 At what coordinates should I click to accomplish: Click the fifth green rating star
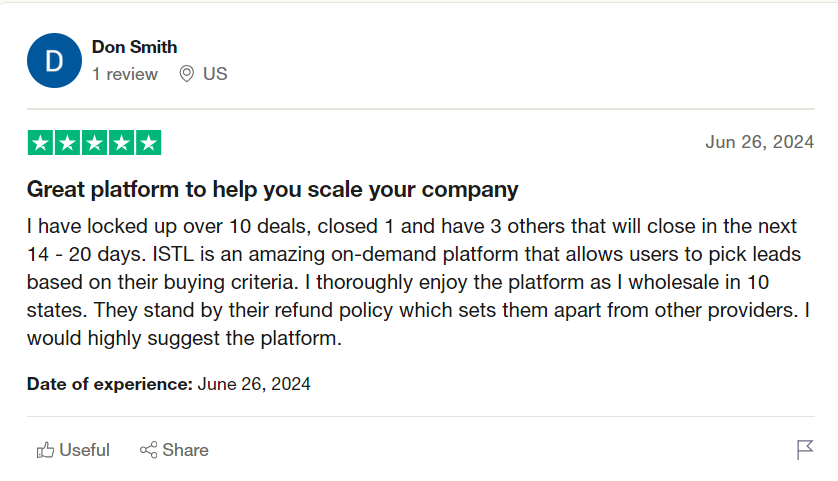(148, 143)
